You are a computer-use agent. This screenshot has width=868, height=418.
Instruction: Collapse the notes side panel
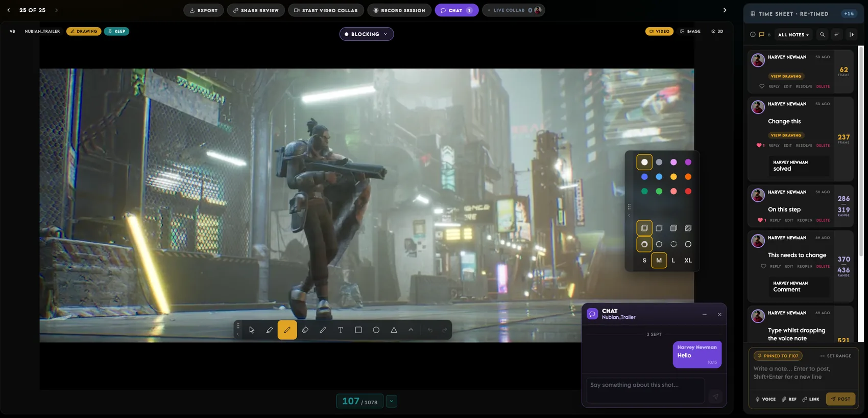pyautogui.click(x=852, y=35)
